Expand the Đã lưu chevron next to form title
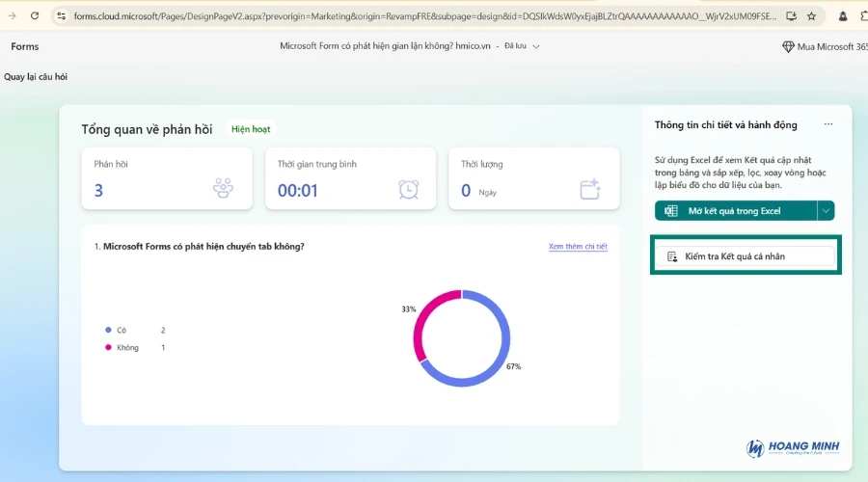Viewport: 868px width, 482px height. 536,46
